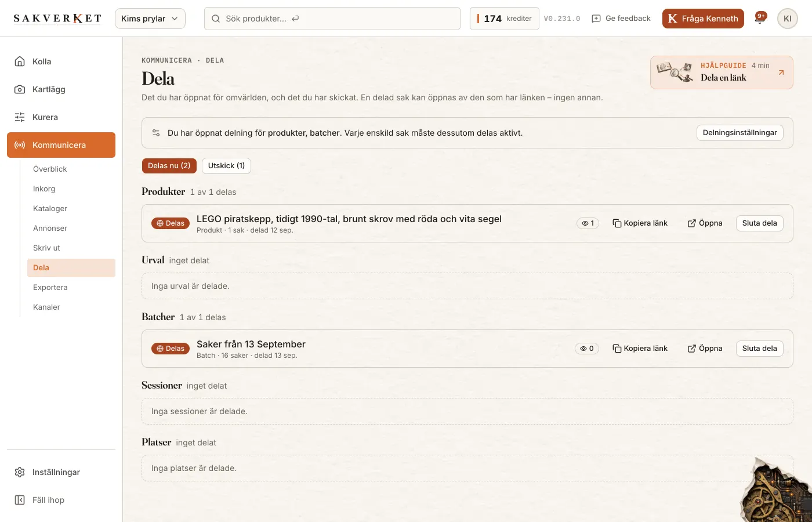Go to Annonser submenu item
This screenshot has height=522, width=812.
71,229
